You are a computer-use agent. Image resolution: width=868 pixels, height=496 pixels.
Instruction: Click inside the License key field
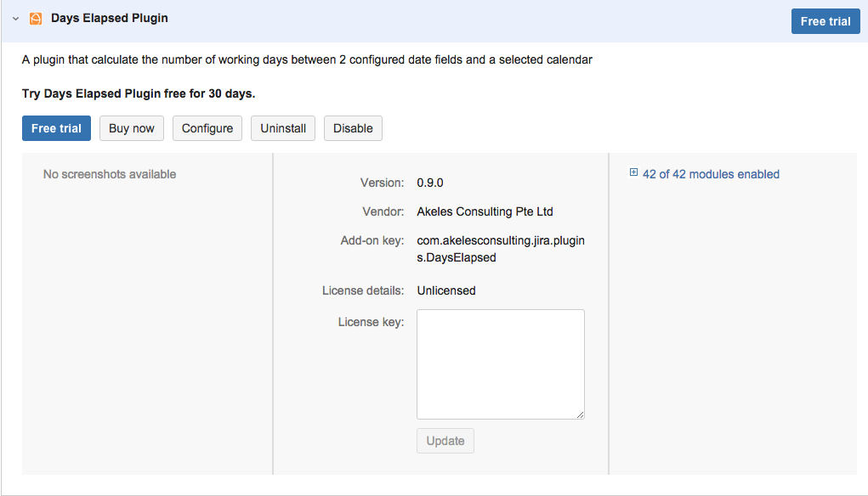500,364
